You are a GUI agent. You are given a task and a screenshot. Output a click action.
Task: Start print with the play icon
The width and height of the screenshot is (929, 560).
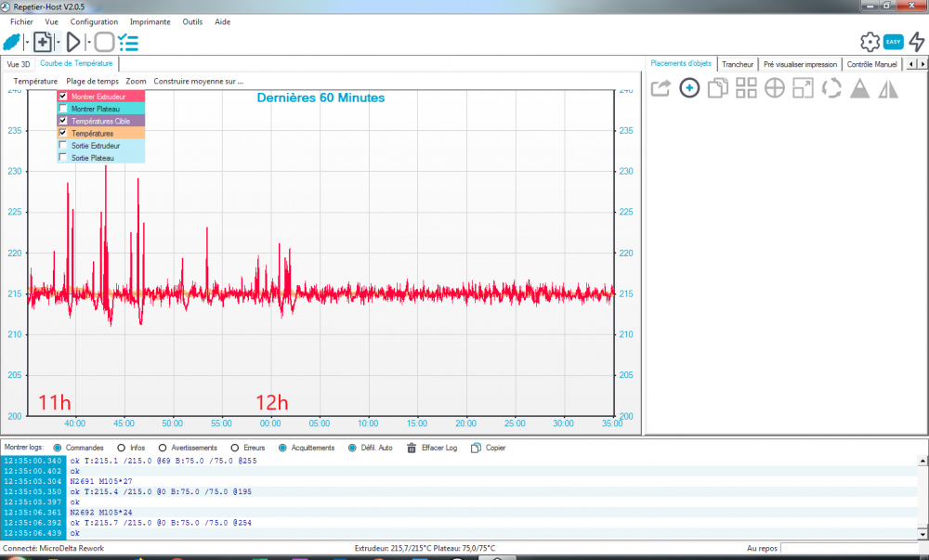73,43
